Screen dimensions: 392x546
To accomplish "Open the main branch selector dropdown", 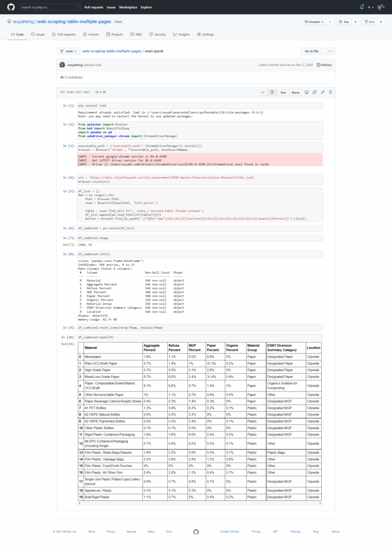I will point(68,51).
